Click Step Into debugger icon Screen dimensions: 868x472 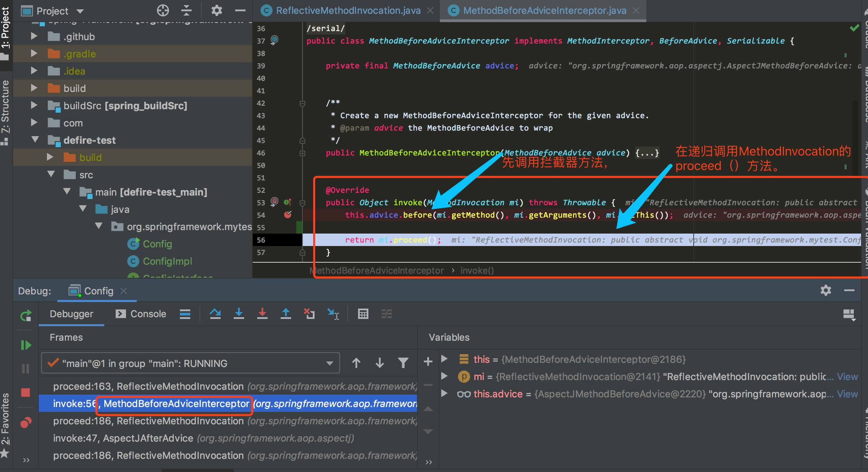pyautogui.click(x=239, y=314)
